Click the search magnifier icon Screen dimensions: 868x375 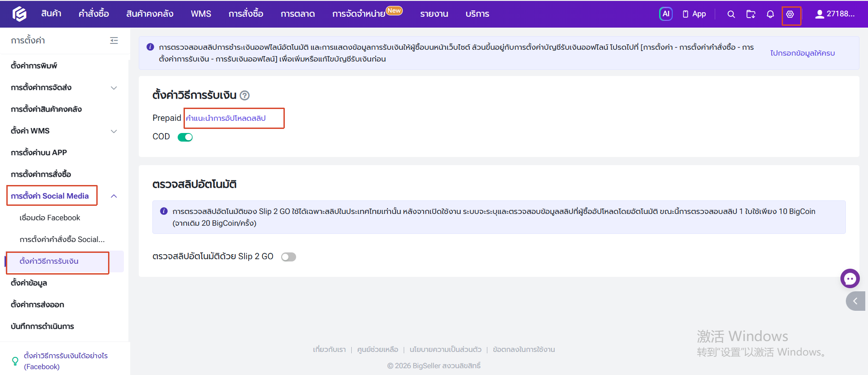point(731,14)
